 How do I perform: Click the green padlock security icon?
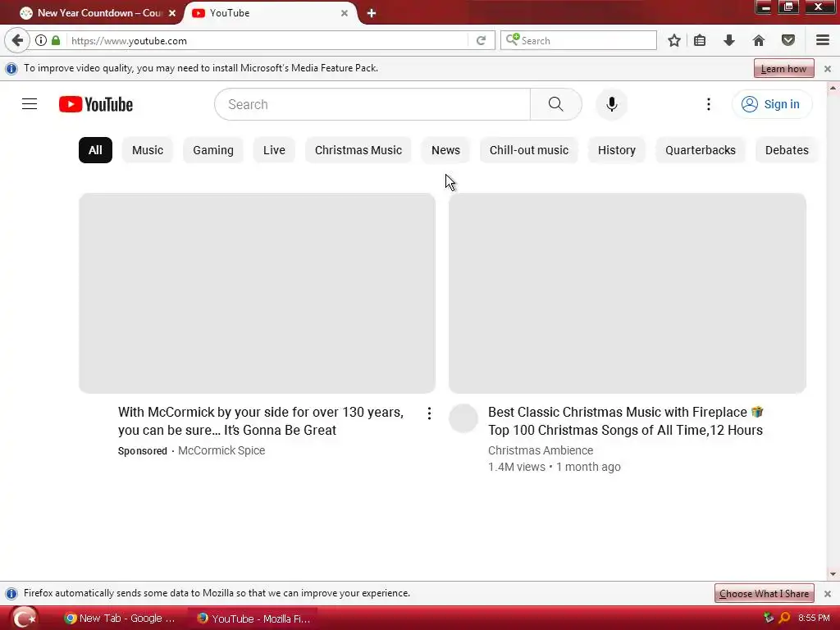56,40
